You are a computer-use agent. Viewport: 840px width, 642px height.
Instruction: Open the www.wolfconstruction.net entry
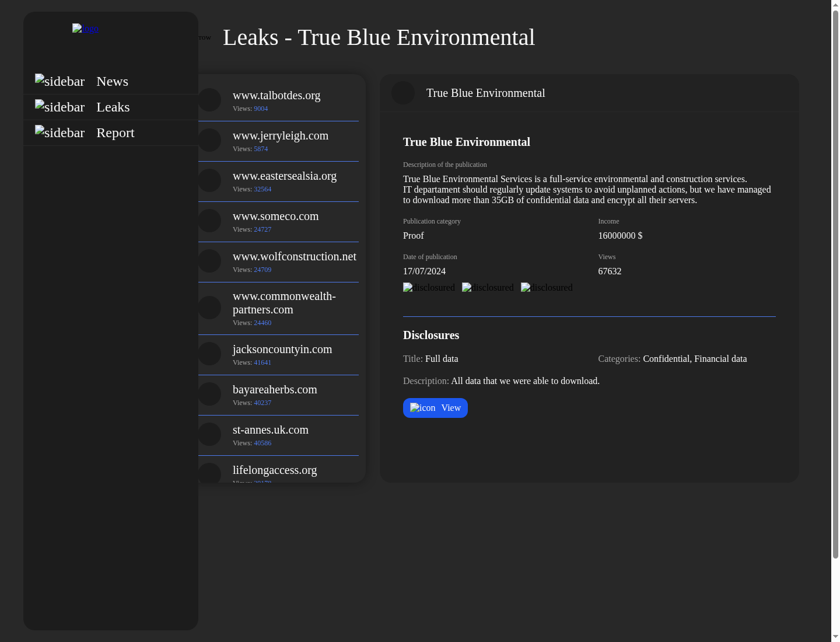[x=278, y=262]
